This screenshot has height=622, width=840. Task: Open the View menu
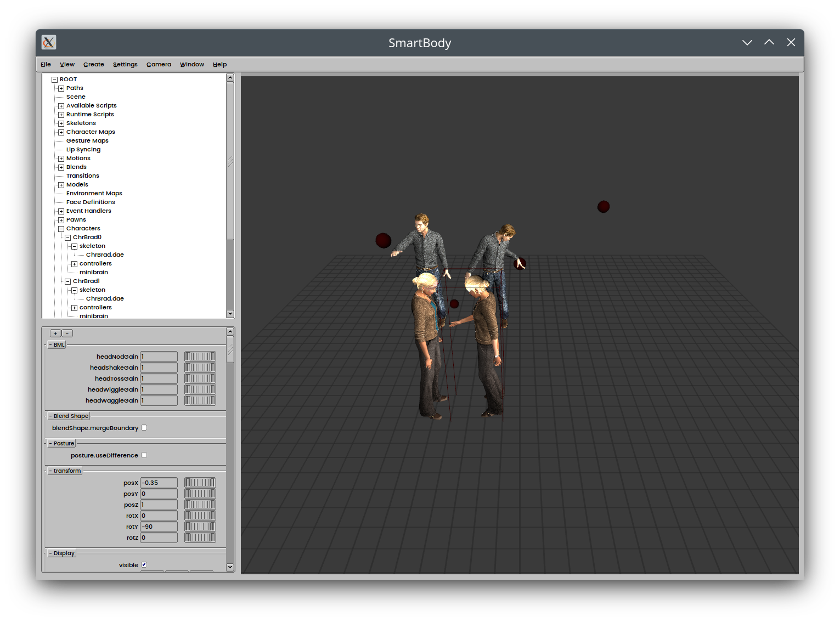pos(67,64)
